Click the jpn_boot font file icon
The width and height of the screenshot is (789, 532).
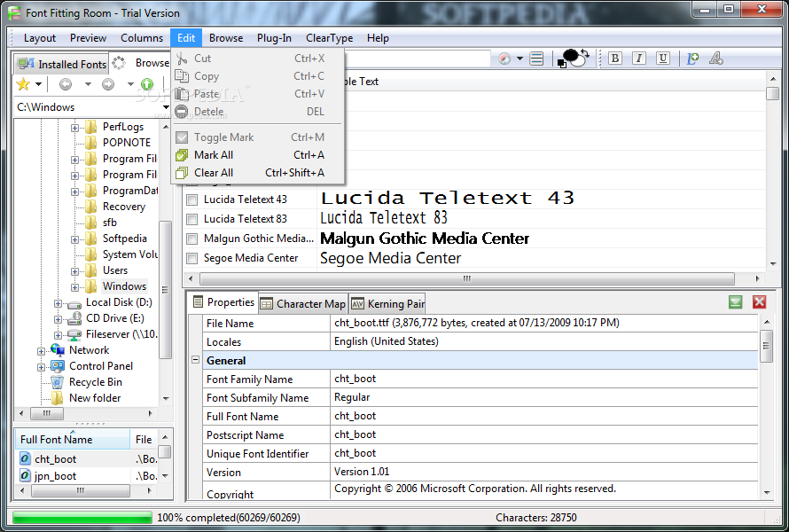[25, 475]
